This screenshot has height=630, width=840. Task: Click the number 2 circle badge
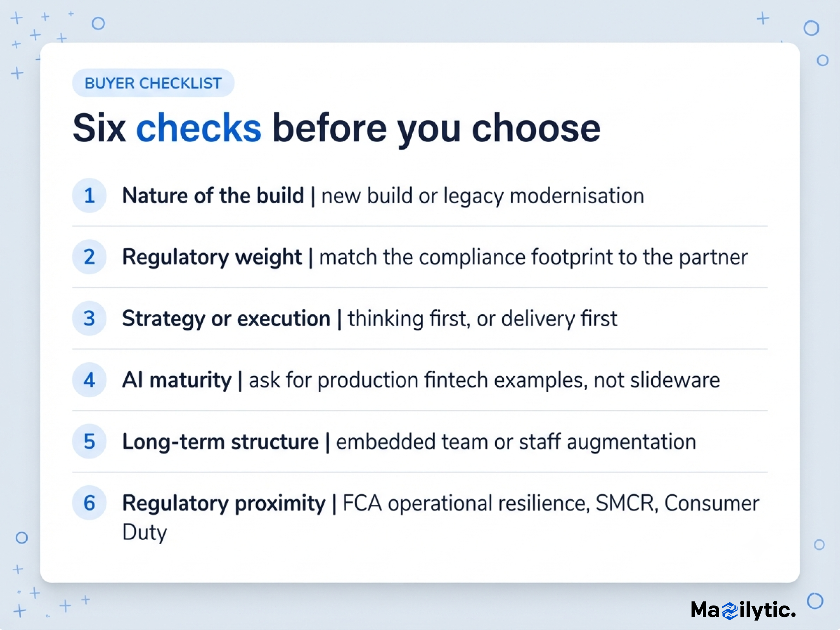pyautogui.click(x=89, y=257)
